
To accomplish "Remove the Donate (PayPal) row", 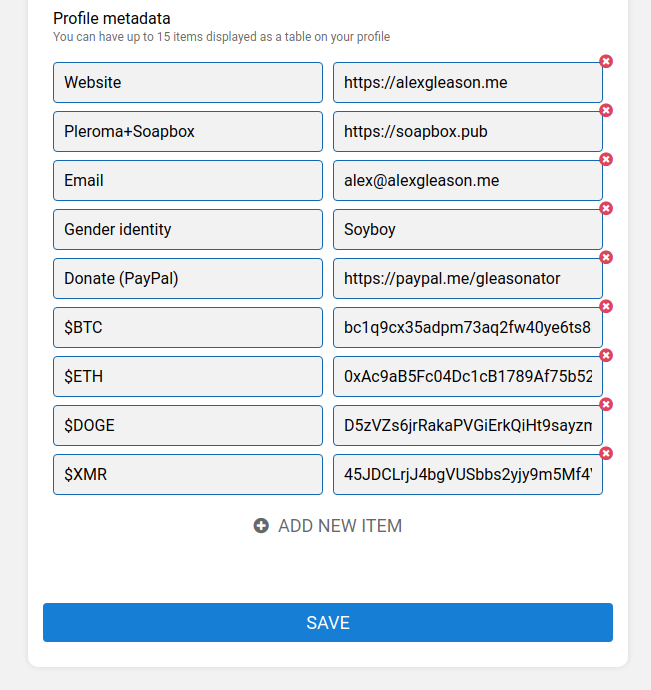I will (x=606, y=258).
